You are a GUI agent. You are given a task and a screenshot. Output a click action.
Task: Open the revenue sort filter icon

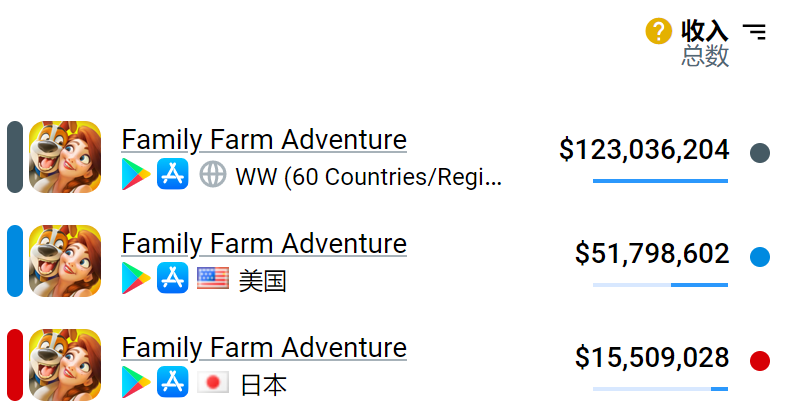pos(755,32)
